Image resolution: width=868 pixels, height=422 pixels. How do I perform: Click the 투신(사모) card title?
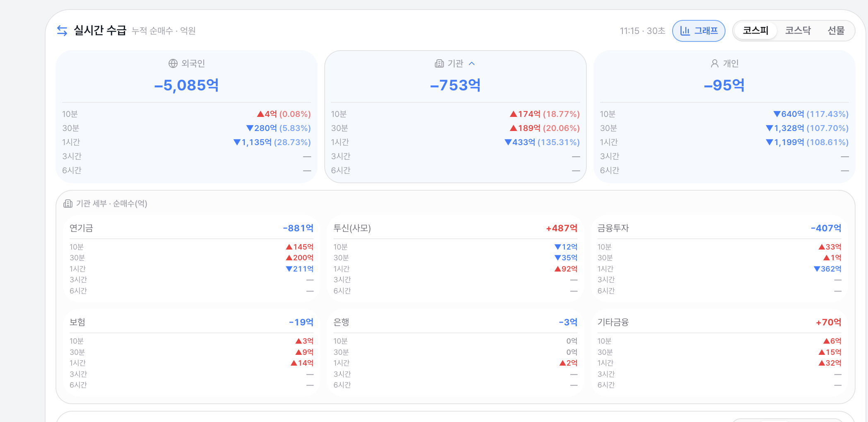click(x=352, y=228)
